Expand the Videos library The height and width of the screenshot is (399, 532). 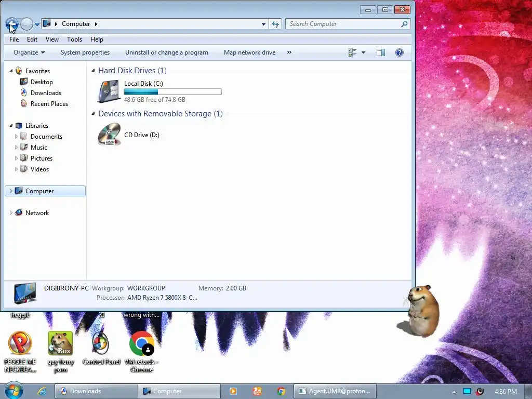[x=16, y=169]
